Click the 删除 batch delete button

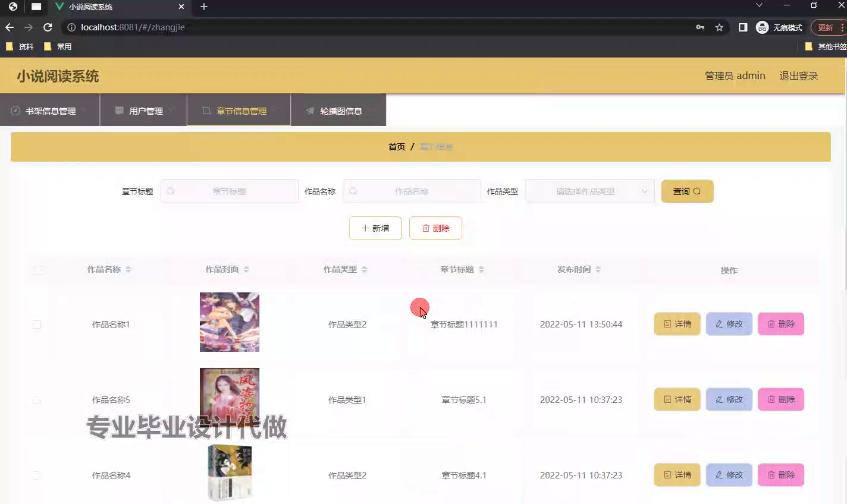pyautogui.click(x=435, y=228)
